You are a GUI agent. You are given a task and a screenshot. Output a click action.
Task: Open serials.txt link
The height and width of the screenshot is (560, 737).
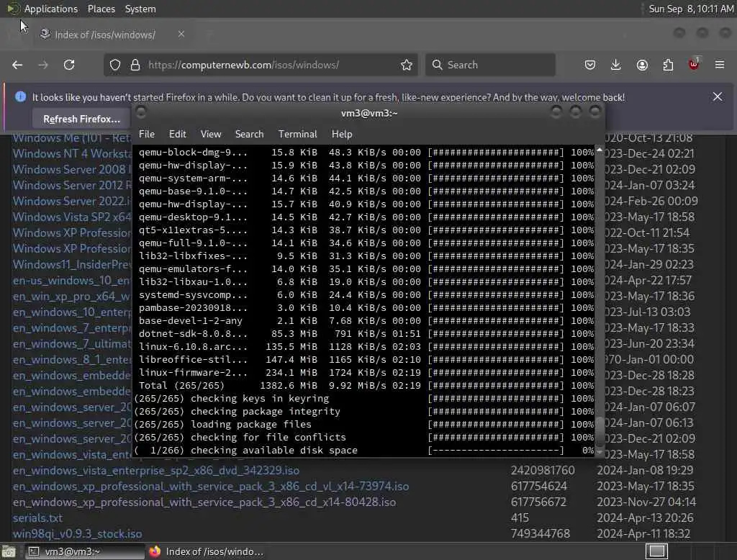point(37,518)
